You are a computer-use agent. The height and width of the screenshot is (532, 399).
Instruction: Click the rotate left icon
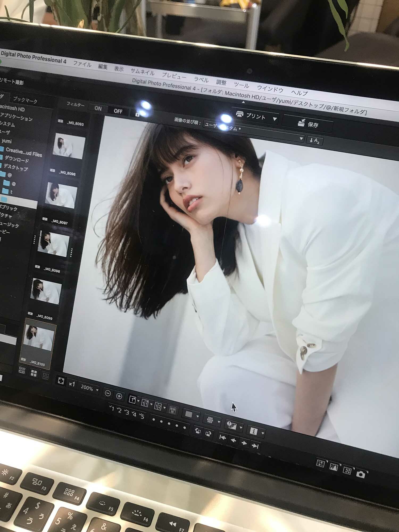(x=198, y=431)
